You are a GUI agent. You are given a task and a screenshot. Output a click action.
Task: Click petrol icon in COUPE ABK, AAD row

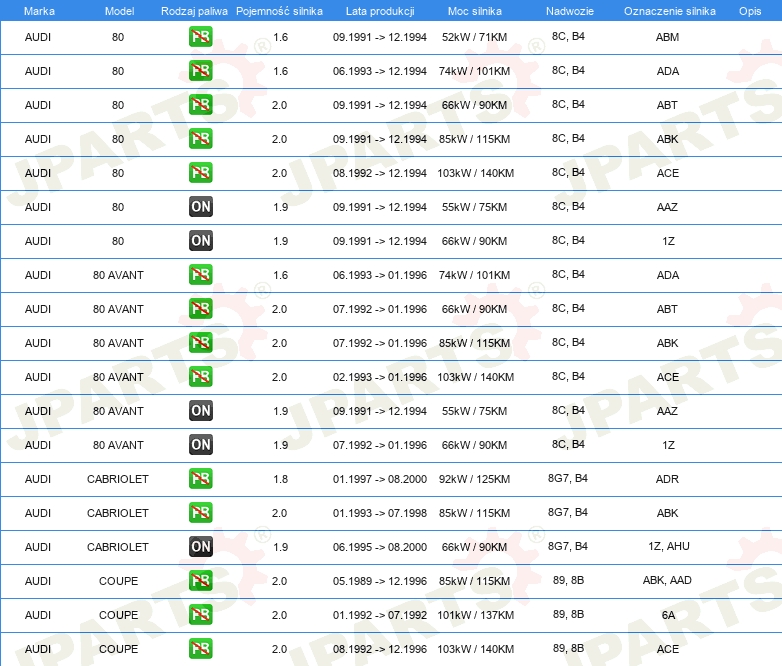pos(200,581)
